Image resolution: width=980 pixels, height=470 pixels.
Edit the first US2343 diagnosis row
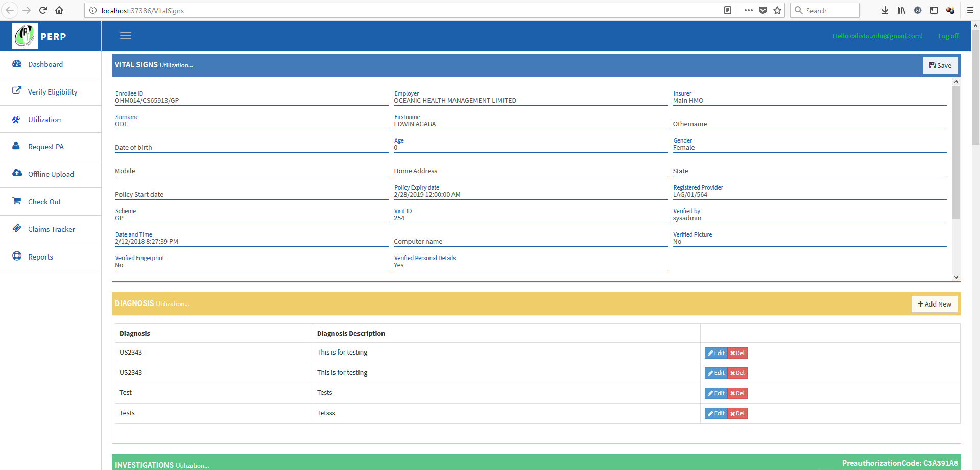tap(716, 353)
